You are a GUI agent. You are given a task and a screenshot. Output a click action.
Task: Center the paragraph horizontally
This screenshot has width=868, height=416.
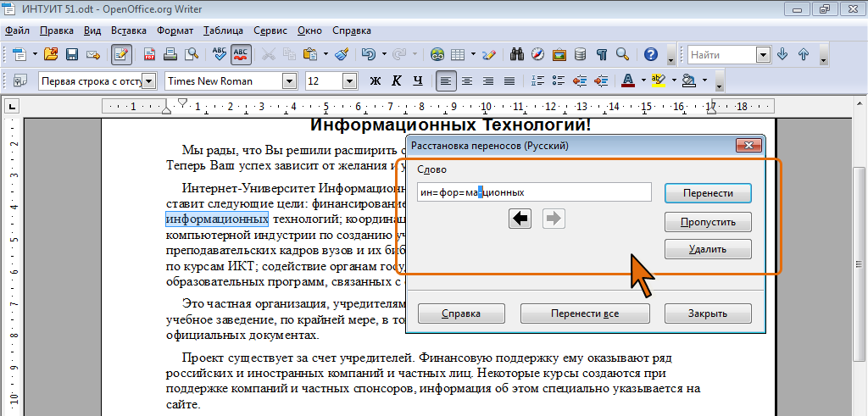[x=467, y=80]
